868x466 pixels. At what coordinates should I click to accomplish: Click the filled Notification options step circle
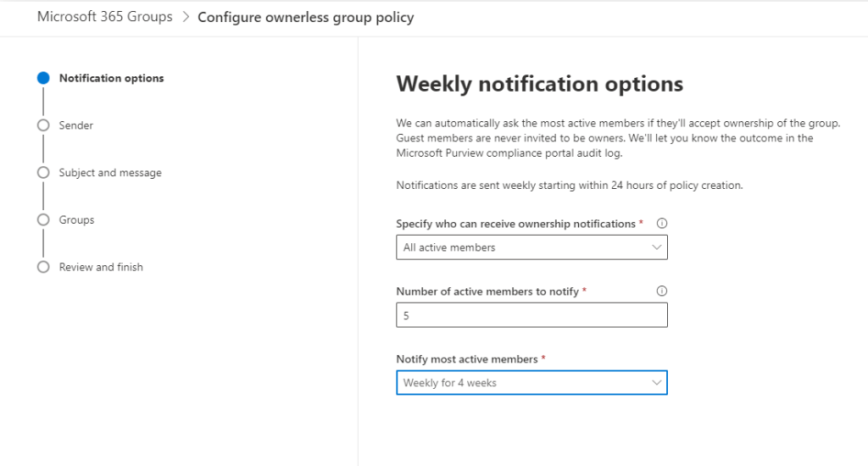tap(43, 78)
